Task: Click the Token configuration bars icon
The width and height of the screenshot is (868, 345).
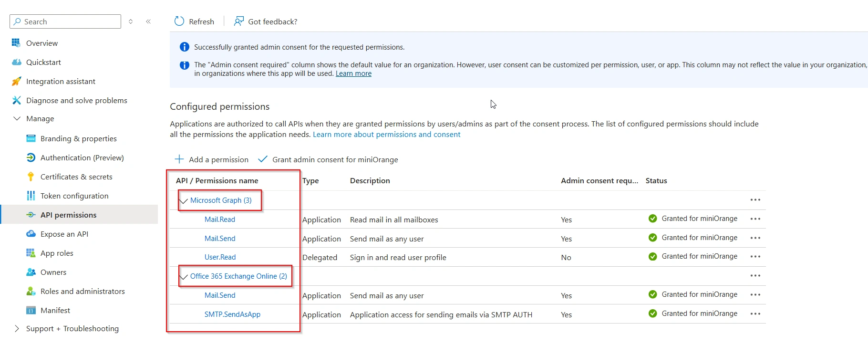Action: 31,196
